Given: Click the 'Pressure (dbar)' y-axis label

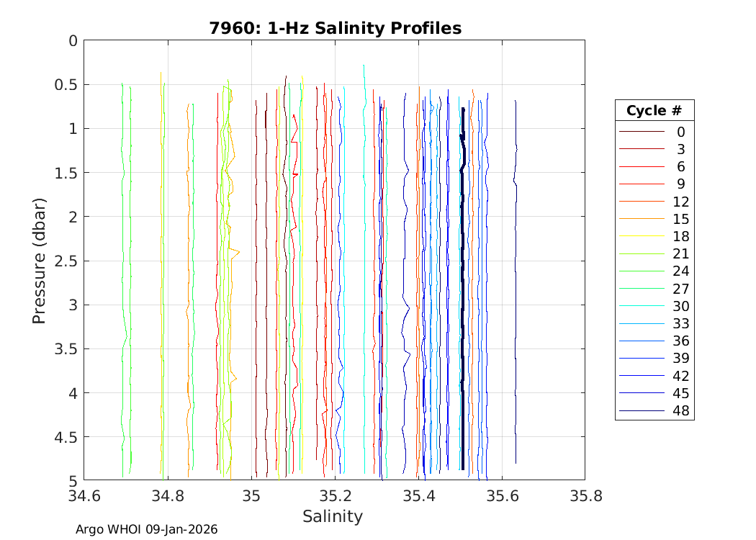Looking at the screenshot, I should (x=39, y=260).
